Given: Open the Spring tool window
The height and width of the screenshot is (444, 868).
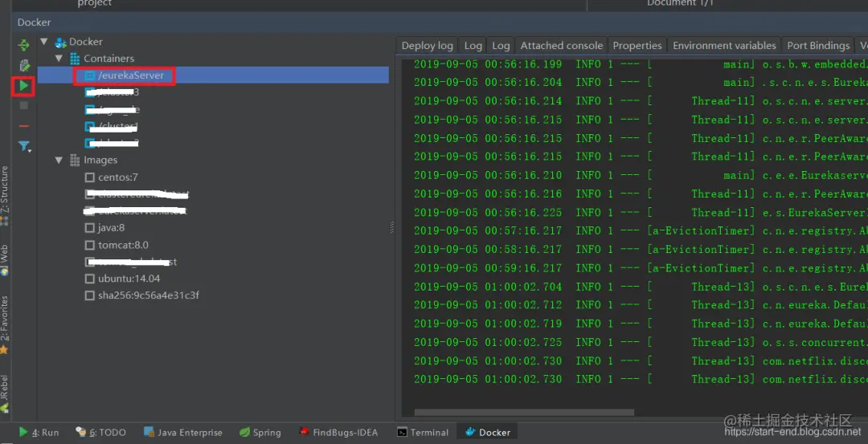Looking at the screenshot, I should 260,433.
